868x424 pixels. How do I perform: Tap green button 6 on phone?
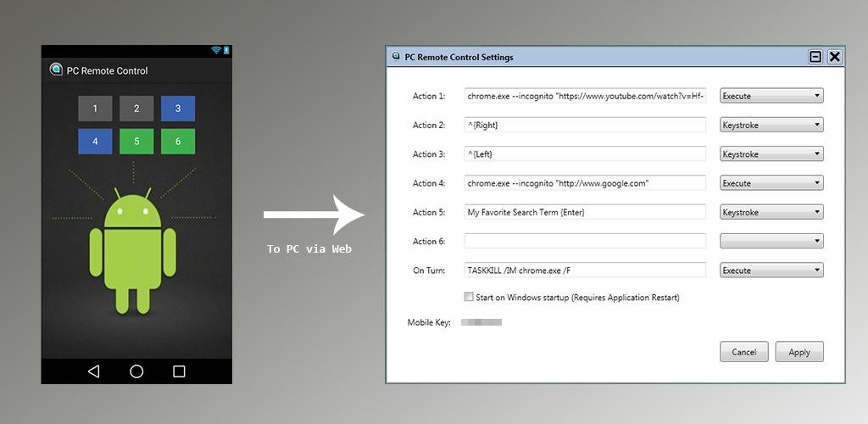pos(178,141)
